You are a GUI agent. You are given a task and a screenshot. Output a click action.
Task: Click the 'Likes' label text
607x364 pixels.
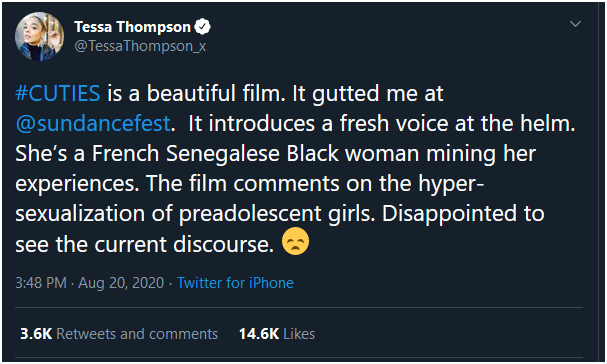coord(299,334)
